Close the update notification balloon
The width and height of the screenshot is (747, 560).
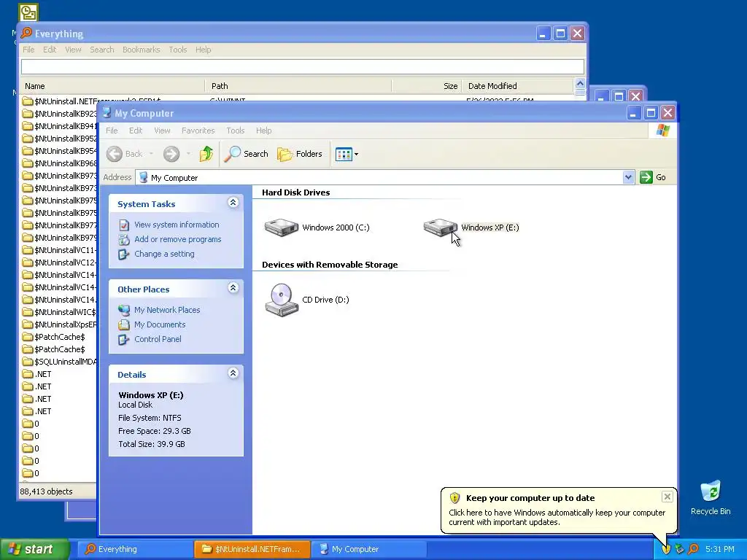click(x=667, y=497)
